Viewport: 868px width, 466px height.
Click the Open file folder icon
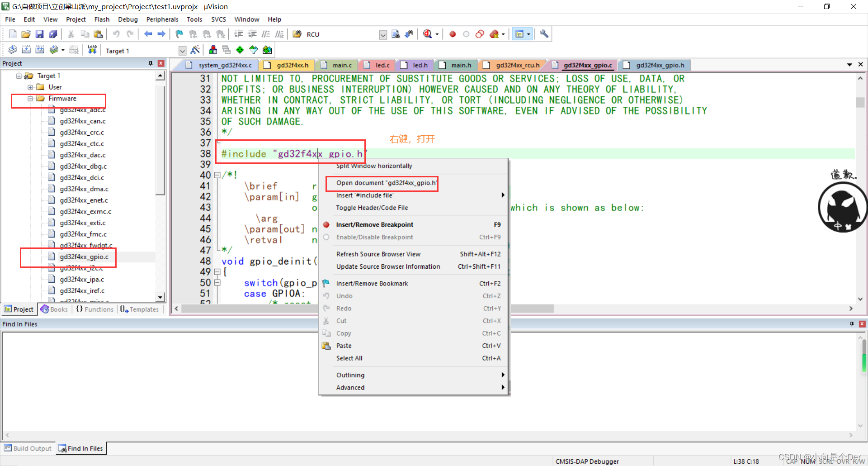26,34
